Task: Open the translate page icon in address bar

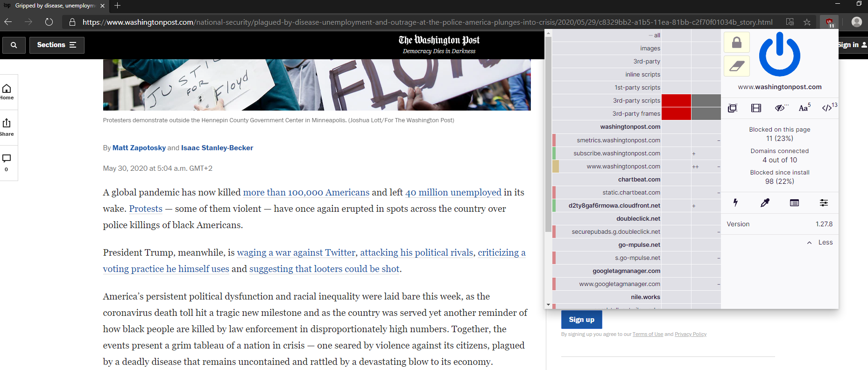Action: (x=790, y=22)
